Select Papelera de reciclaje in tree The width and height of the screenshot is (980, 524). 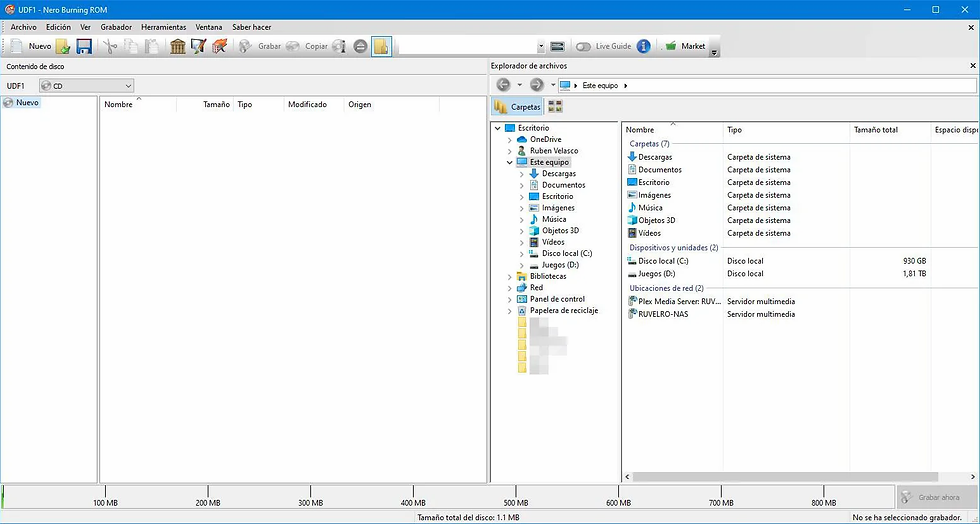(564, 310)
